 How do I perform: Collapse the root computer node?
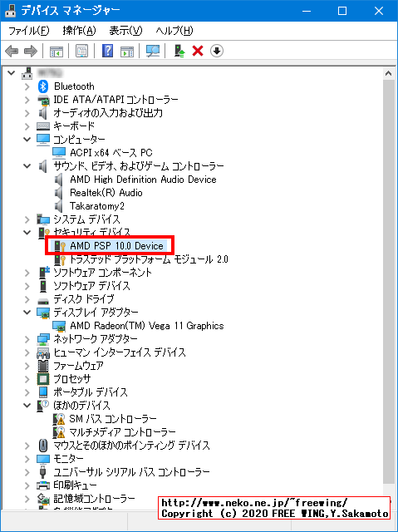tap(12, 72)
